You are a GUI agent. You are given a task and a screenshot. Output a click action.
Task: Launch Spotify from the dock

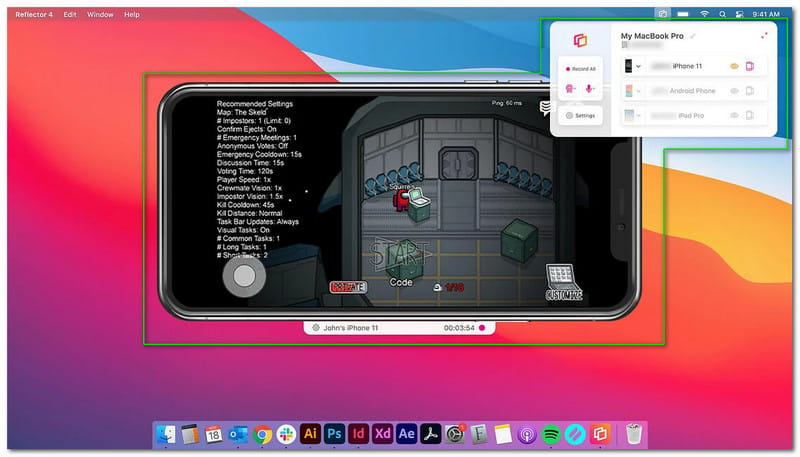click(551, 435)
